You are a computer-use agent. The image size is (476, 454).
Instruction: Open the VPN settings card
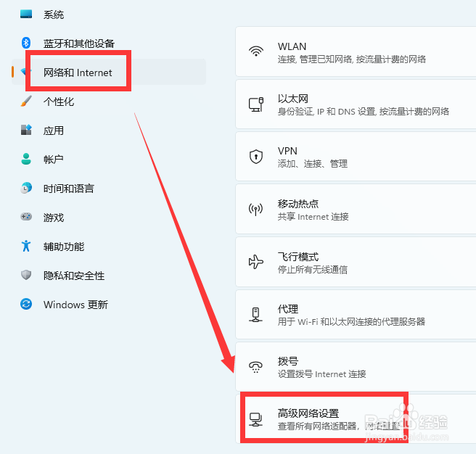(x=356, y=157)
